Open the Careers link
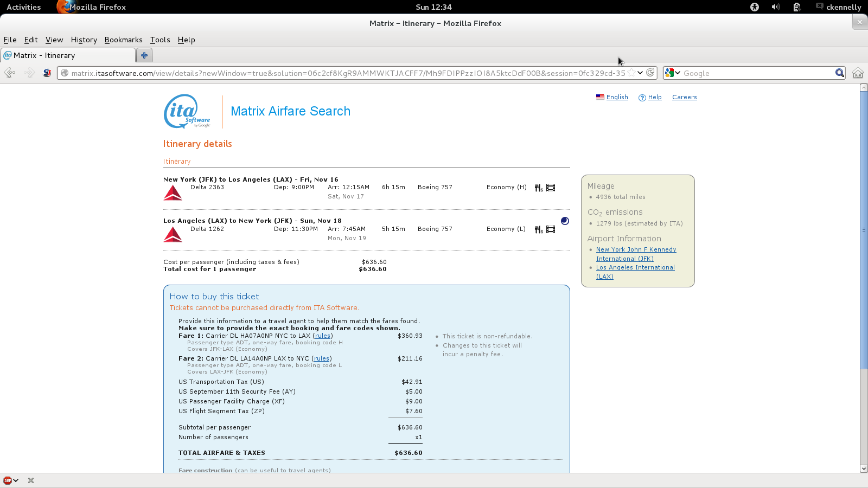Screen dimensions: 868x488 click(684, 97)
